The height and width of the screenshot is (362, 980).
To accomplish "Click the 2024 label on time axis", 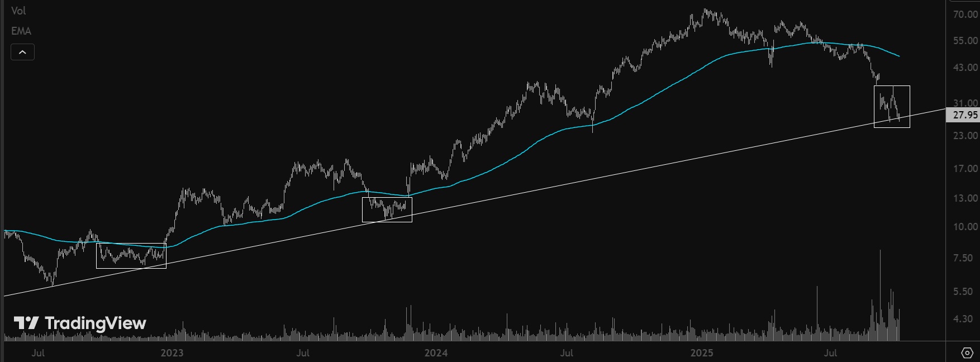I will [436, 353].
